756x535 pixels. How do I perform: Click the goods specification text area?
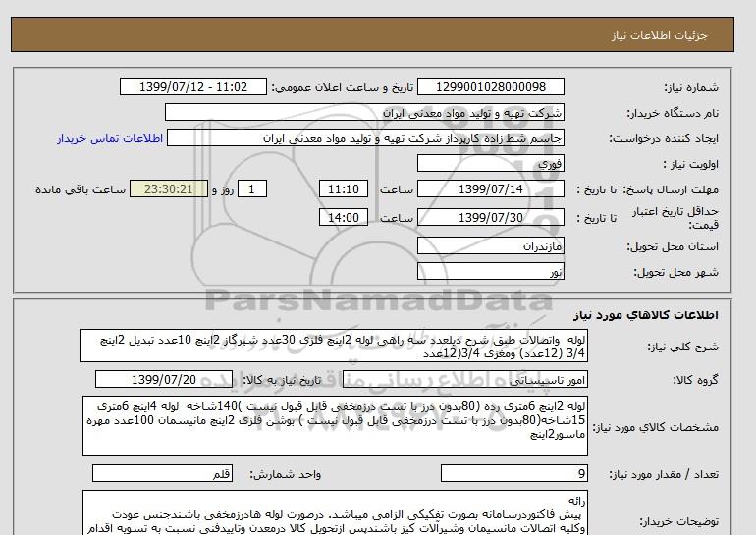coord(335,426)
